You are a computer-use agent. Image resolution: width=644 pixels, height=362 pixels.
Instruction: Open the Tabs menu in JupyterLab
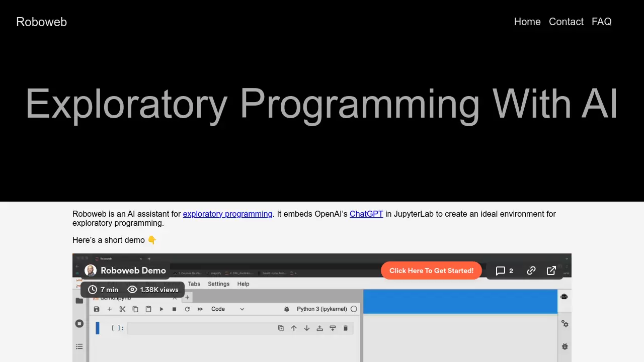pos(194,284)
